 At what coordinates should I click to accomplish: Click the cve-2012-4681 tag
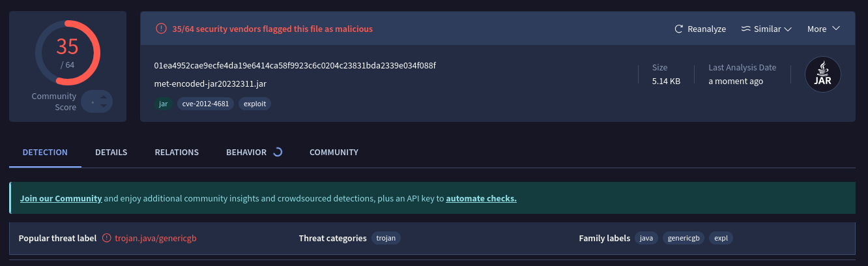(205, 104)
